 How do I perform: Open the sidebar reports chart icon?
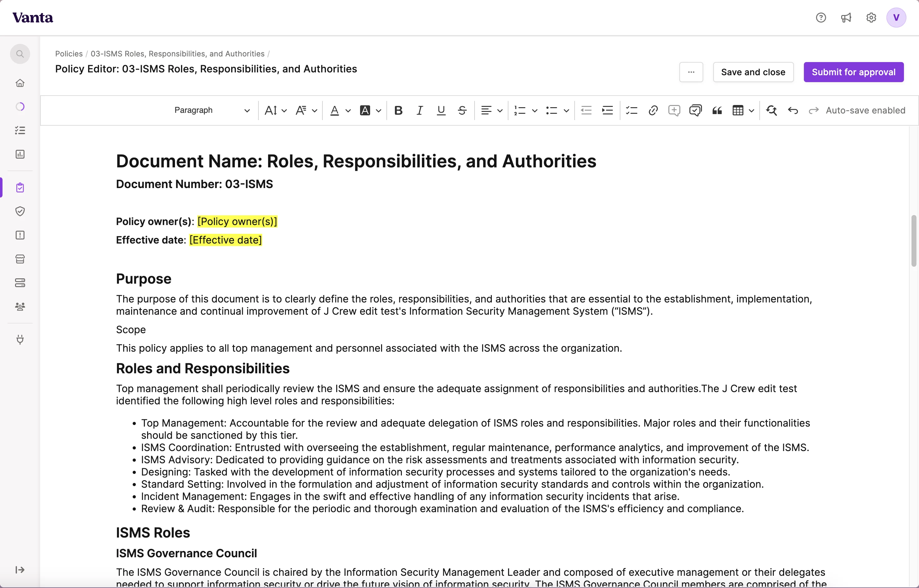coord(20,154)
